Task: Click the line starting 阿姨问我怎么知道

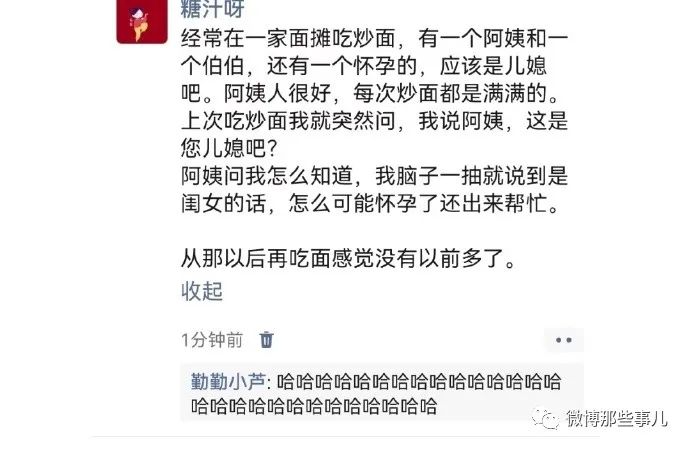Action: (374, 176)
